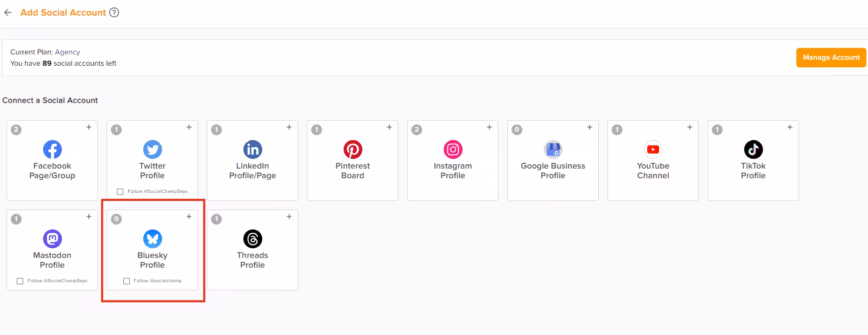Add a TikTok profile with plus icon
Viewport: 868px width, 335px height.
(x=790, y=127)
